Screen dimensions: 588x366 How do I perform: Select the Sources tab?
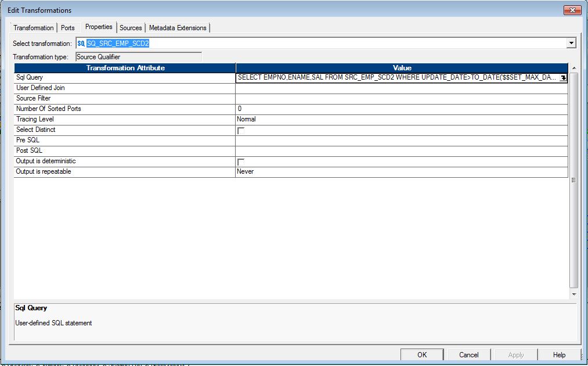pos(131,27)
